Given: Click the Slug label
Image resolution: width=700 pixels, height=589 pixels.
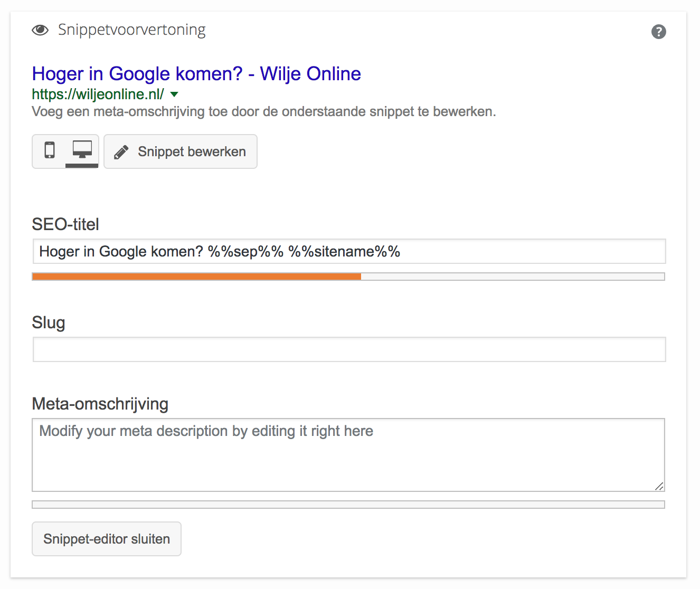Looking at the screenshot, I should click(49, 322).
